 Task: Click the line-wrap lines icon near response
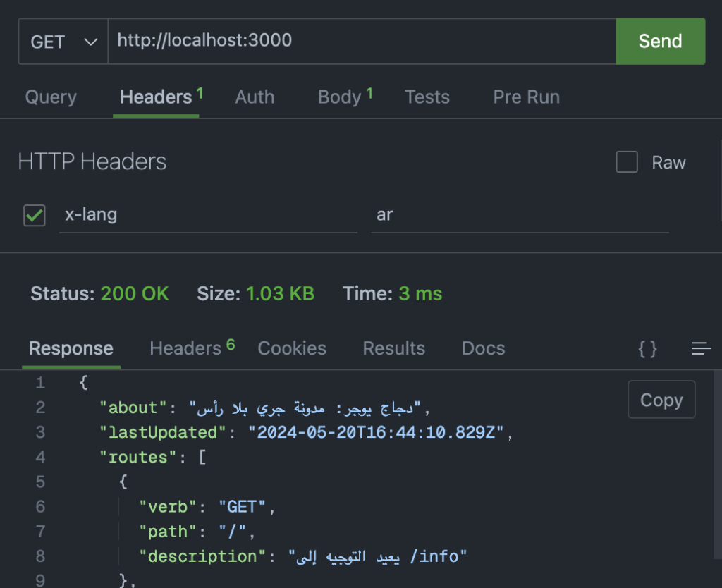(700, 348)
